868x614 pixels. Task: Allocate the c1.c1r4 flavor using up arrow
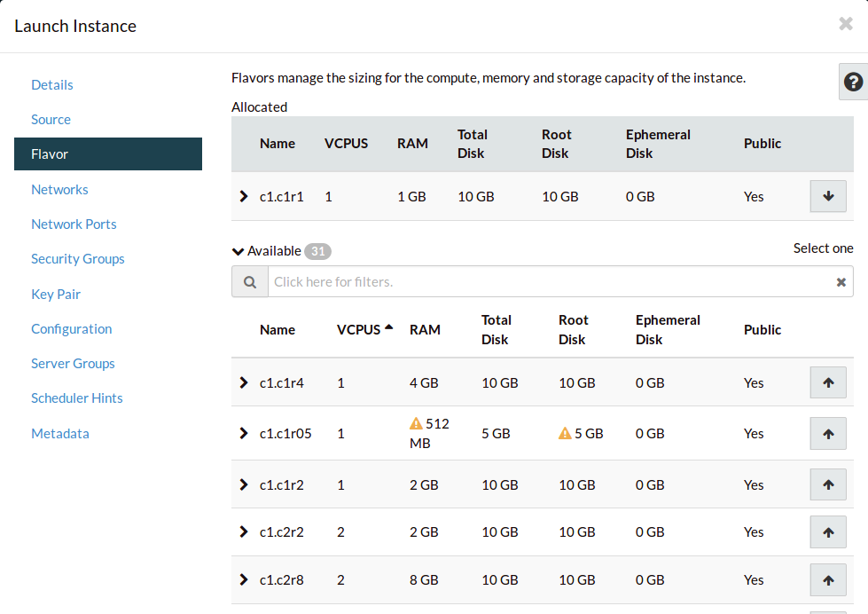(x=828, y=382)
